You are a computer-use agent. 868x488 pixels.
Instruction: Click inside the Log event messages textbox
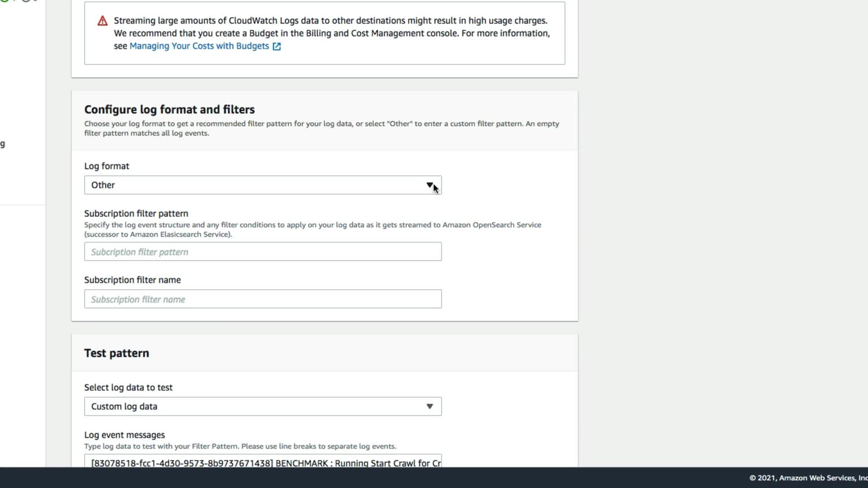coord(263,462)
